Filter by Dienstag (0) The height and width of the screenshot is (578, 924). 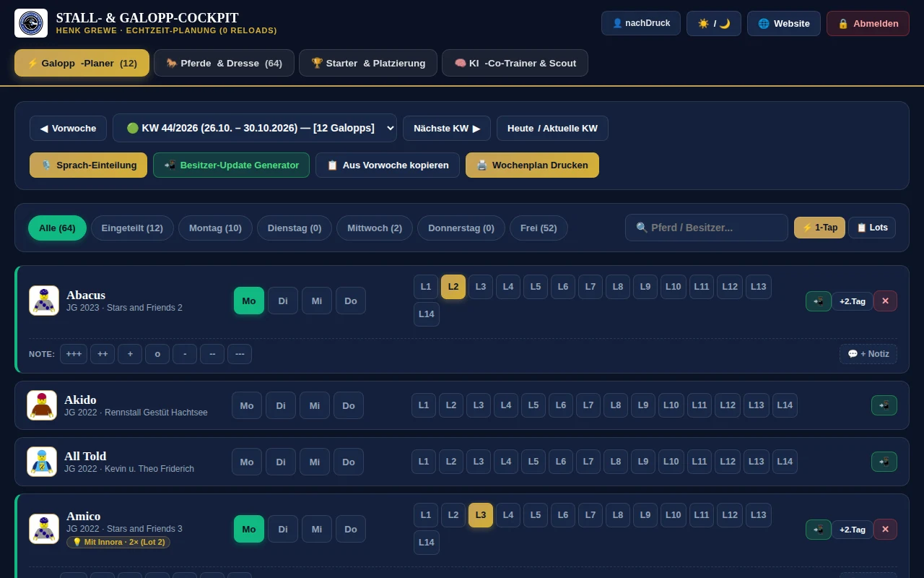click(x=295, y=228)
